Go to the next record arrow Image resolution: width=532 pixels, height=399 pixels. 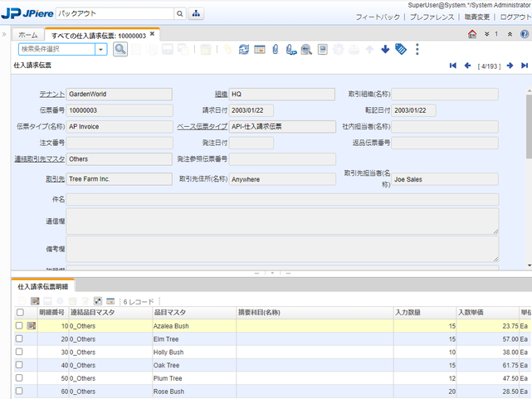(x=510, y=66)
